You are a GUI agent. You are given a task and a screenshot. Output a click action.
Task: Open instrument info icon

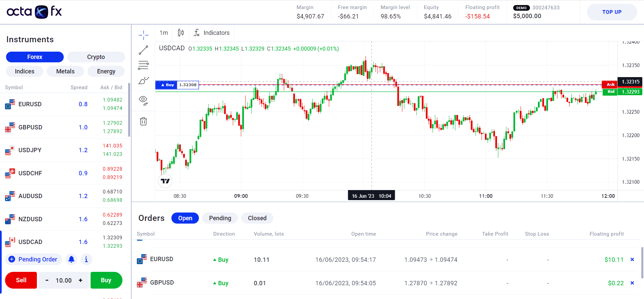pyautogui.click(x=86, y=259)
